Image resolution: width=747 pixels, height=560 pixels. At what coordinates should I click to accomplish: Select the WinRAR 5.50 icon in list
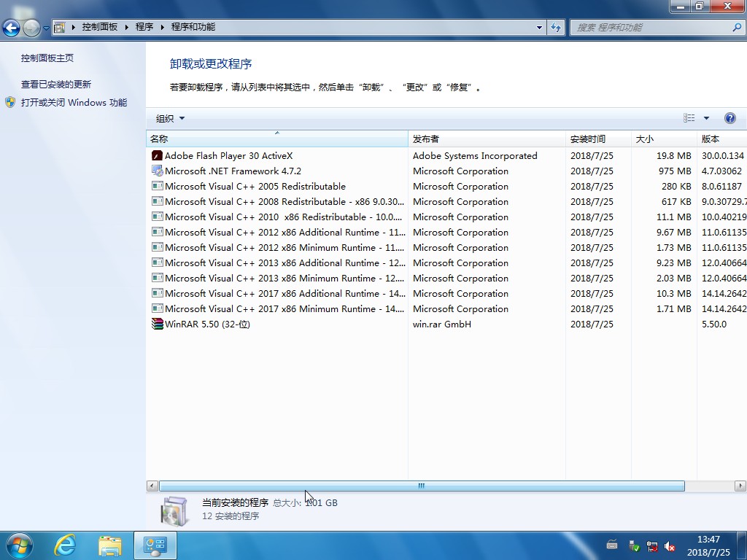pos(157,324)
